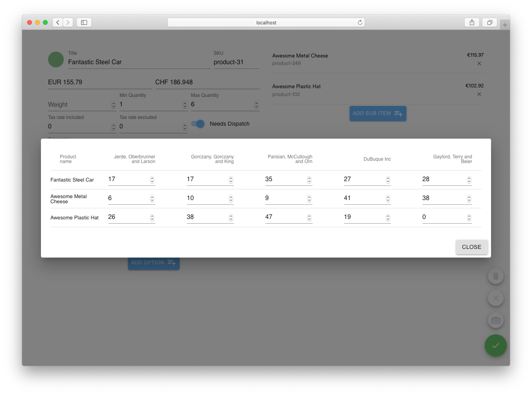Remove Awesome Metal Cheese sub item
Screen dimensions: 532x395
click(x=479, y=63)
